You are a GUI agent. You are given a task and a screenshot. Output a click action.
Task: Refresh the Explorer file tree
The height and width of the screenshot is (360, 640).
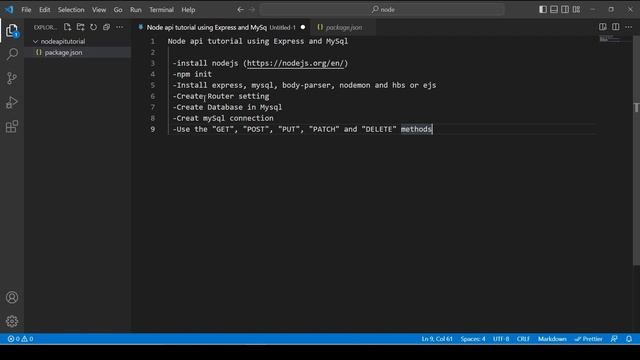pos(93,27)
